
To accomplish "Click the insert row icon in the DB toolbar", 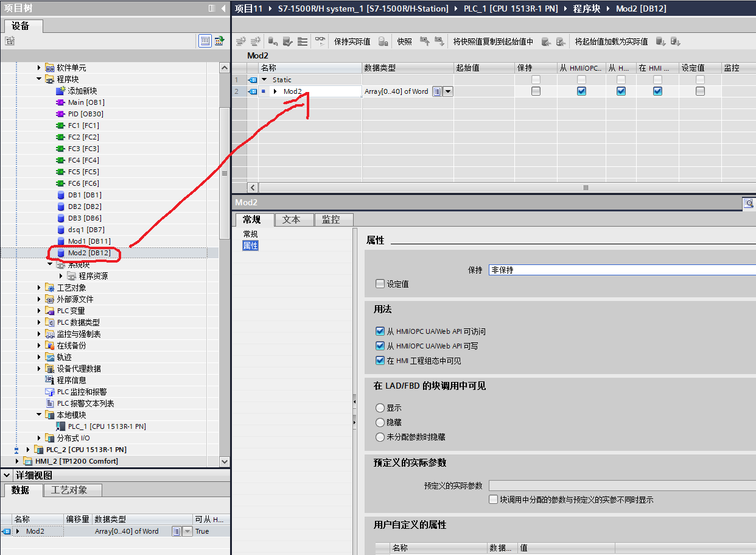I will click(241, 41).
